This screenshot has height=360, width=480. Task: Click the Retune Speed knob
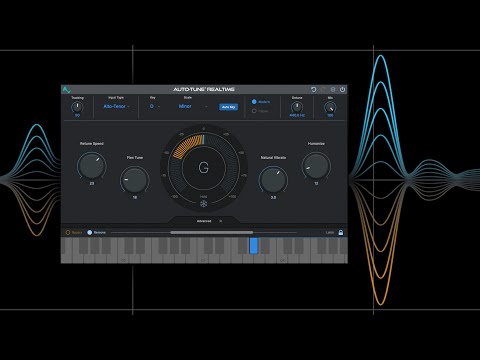tap(92, 166)
